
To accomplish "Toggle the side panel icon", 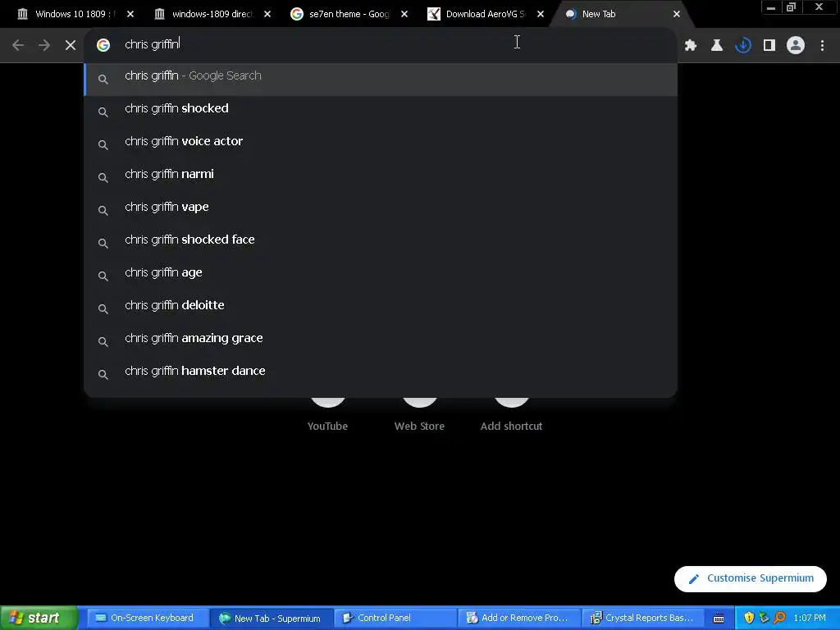I will coord(769,46).
